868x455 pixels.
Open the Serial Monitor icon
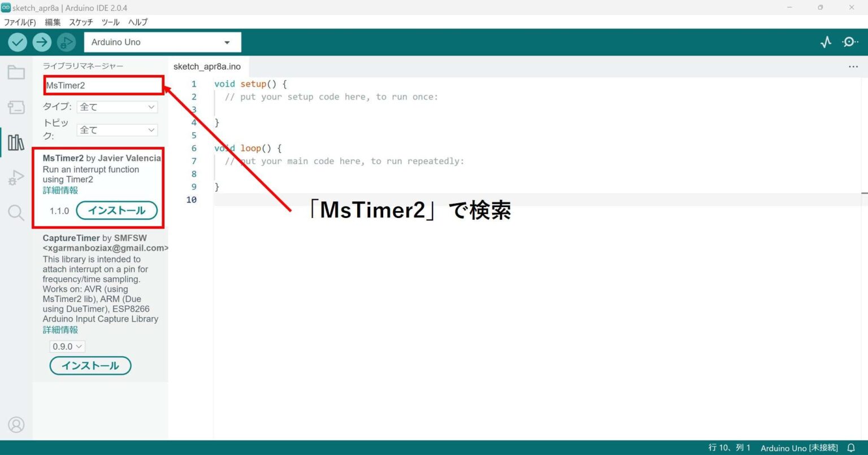coord(849,42)
